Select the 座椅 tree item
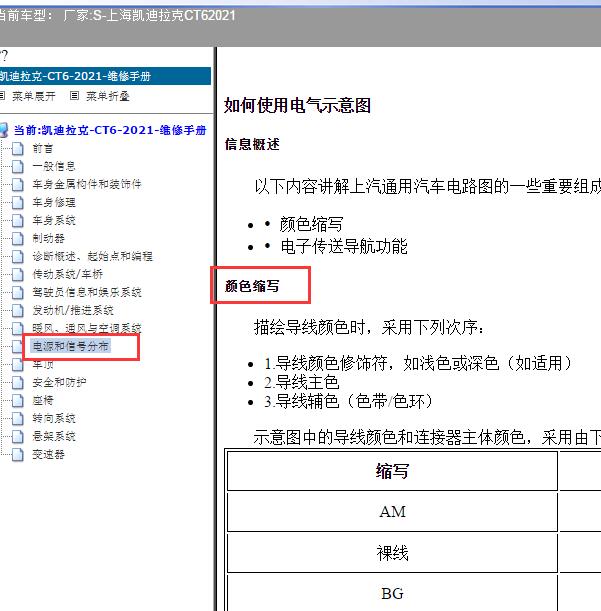Image resolution: width=601 pixels, height=611 pixels. 42,400
